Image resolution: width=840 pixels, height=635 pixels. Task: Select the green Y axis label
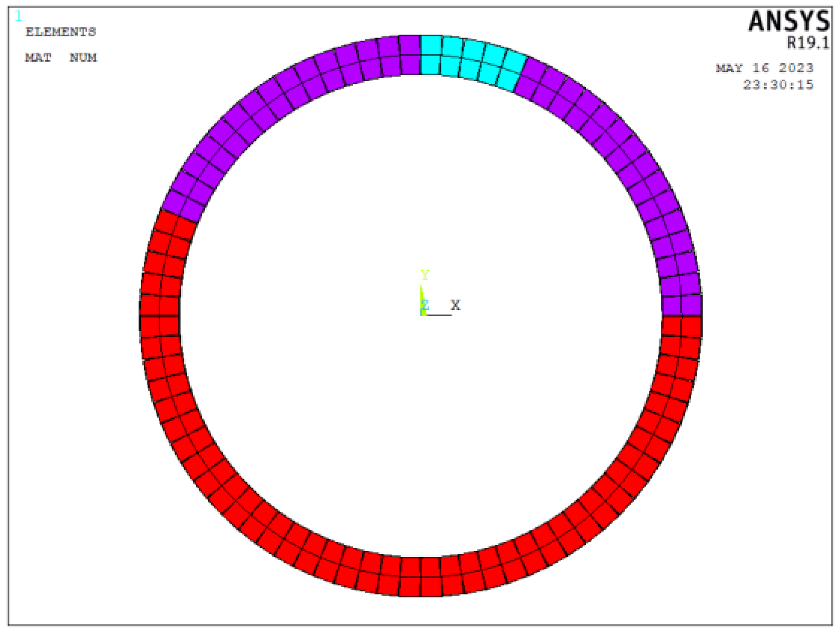tap(423, 275)
